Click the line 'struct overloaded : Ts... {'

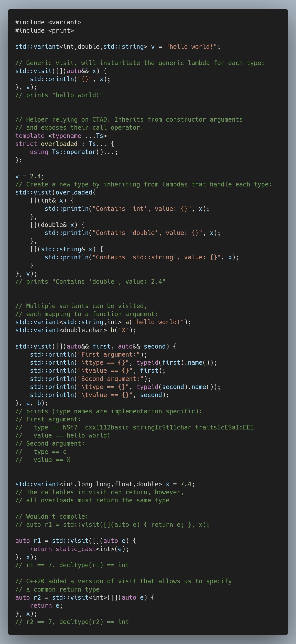(x=65, y=144)
